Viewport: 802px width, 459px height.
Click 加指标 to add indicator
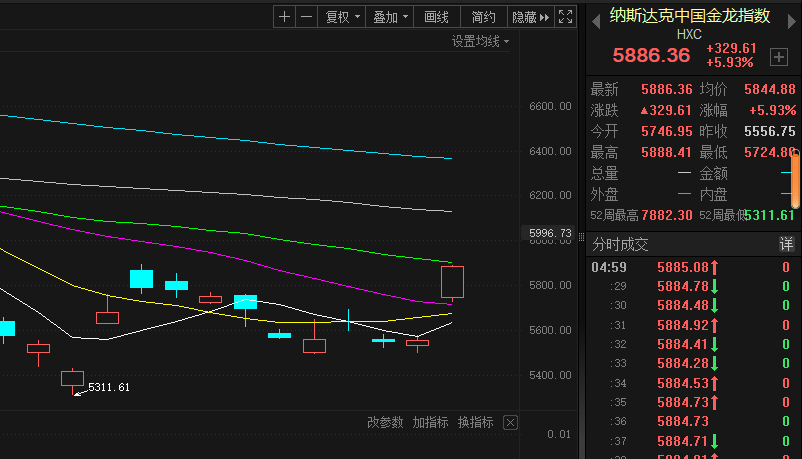(430, 422)
